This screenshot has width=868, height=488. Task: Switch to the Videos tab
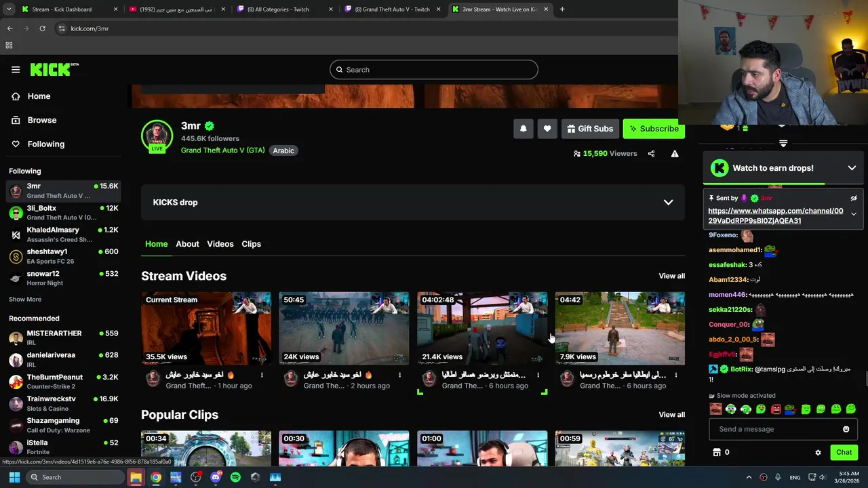(220, 244)
